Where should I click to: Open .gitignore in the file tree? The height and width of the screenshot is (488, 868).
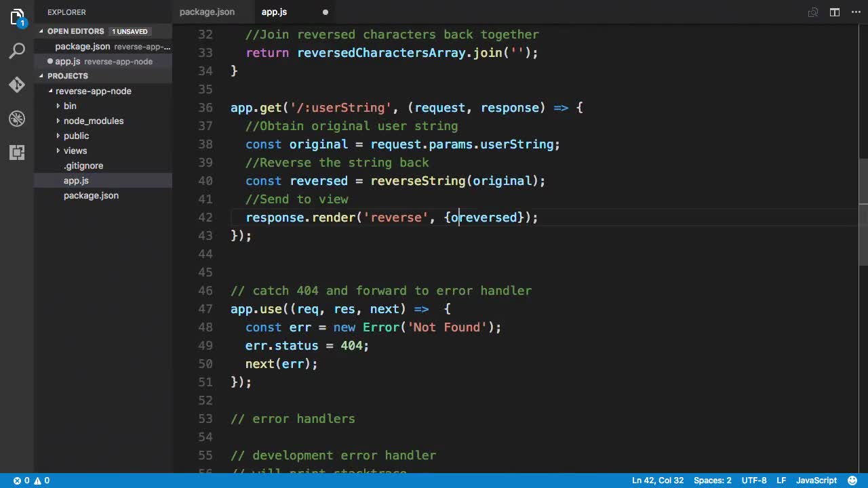[x=83, y=165]
